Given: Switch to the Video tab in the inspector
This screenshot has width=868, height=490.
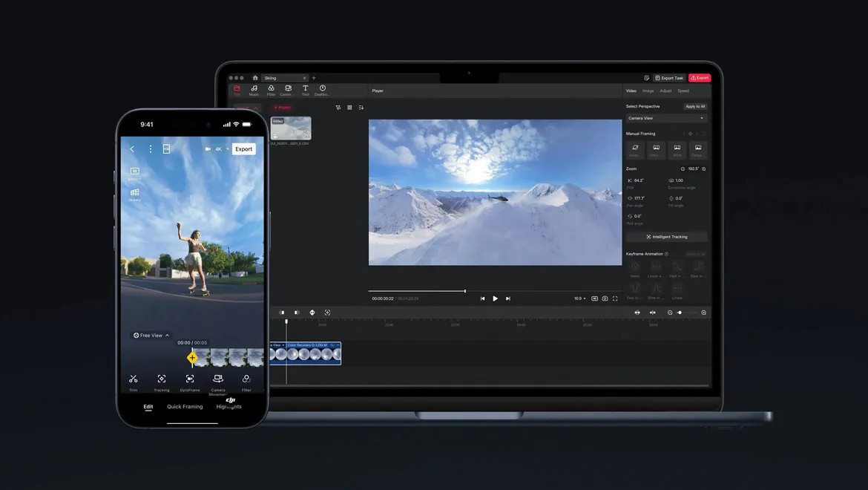Looking at the screenshot, I should [631, 91].
